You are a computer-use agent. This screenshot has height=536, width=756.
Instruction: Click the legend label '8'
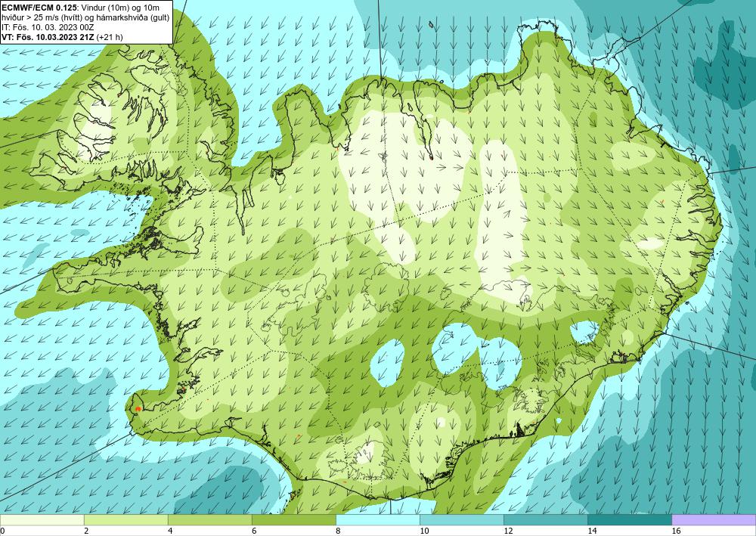pyautogui.click(x=338, y=531)
